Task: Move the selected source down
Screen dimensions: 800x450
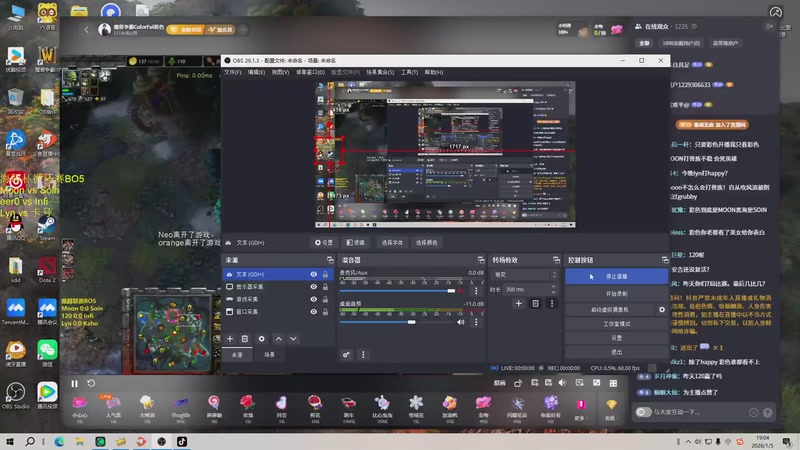Action: coord(293,339)
